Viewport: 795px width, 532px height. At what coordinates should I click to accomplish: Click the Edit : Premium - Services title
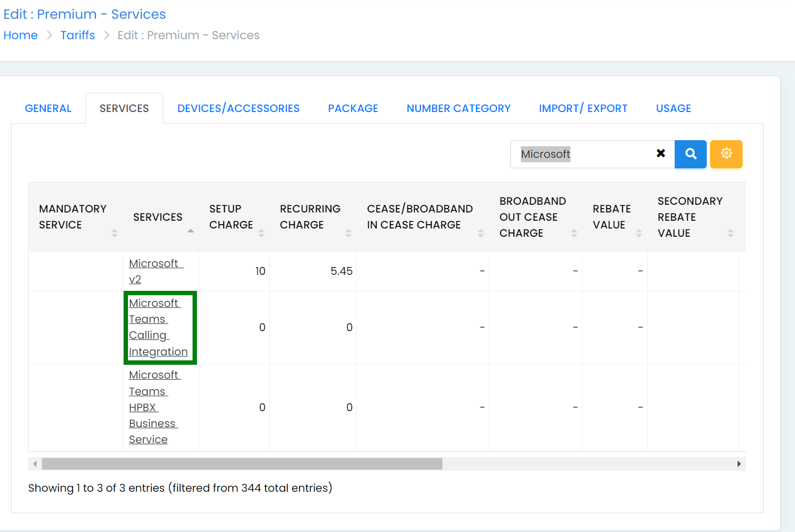click(x=84, y=14)
